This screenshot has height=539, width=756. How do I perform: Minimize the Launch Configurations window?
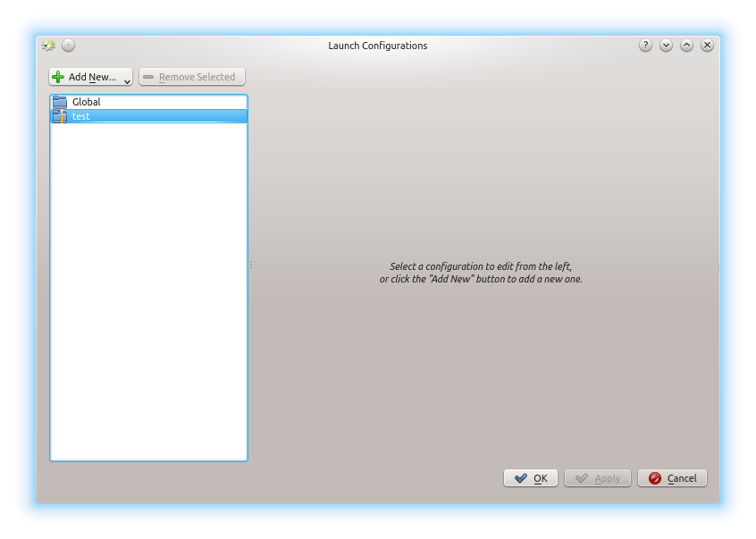pyautogui.click(x=666, y=46)
